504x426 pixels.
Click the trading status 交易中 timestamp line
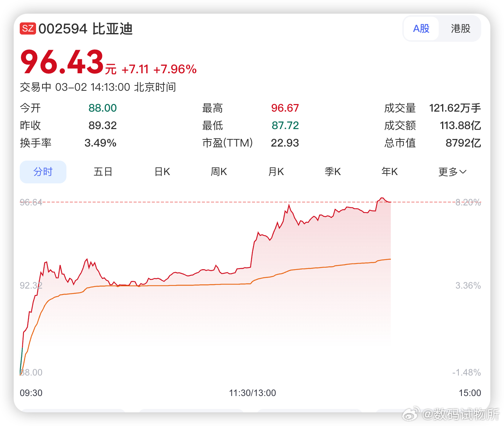tap(98, 87)
